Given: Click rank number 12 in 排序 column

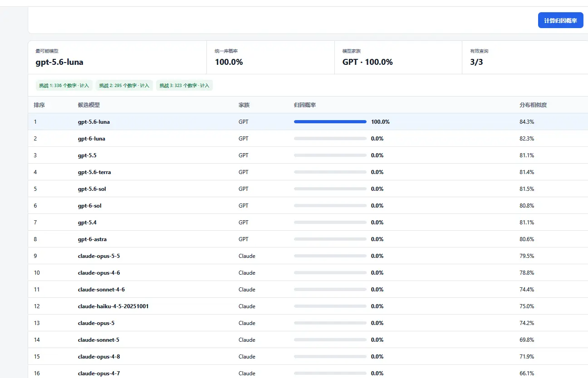Looking at the screenshot, I should click(37, 306).
